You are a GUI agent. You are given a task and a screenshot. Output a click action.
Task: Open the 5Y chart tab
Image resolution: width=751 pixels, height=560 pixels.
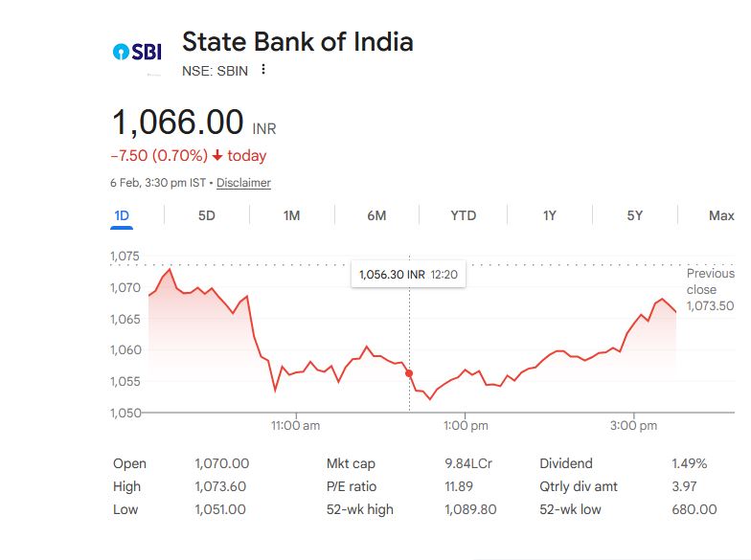(x=634, y=215)
